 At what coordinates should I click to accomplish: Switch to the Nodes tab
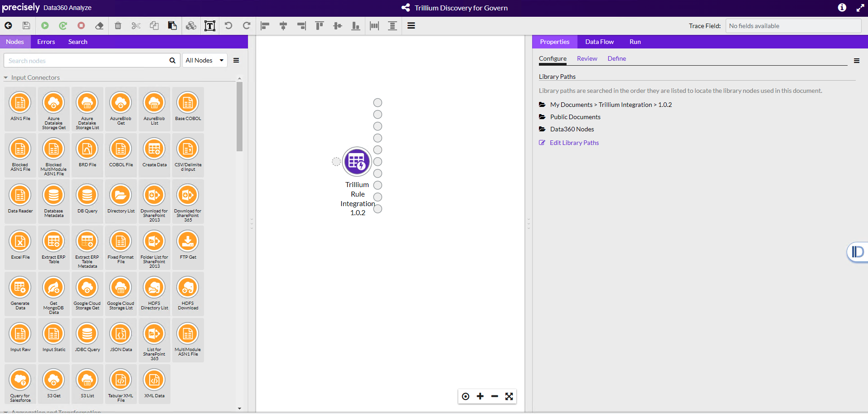pos(15,42)
